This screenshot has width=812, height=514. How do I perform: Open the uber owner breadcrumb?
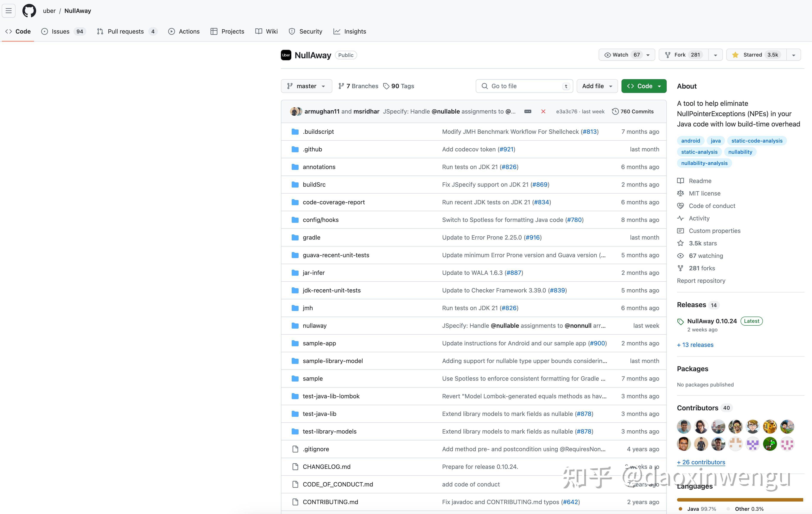49,11
